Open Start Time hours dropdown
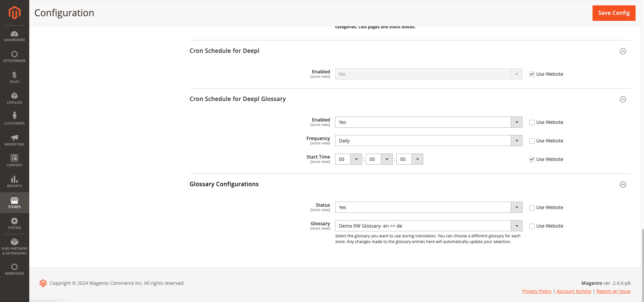 pyautogui.click(x=348, y=159)
